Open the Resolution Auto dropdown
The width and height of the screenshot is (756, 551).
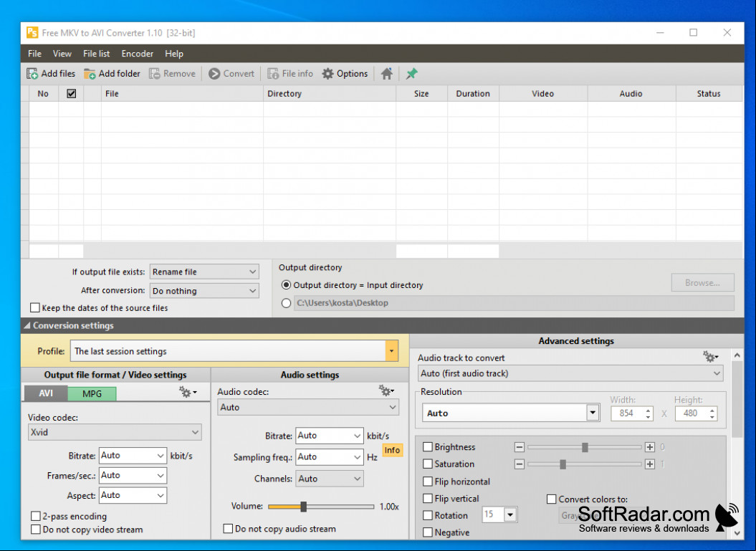593,413
